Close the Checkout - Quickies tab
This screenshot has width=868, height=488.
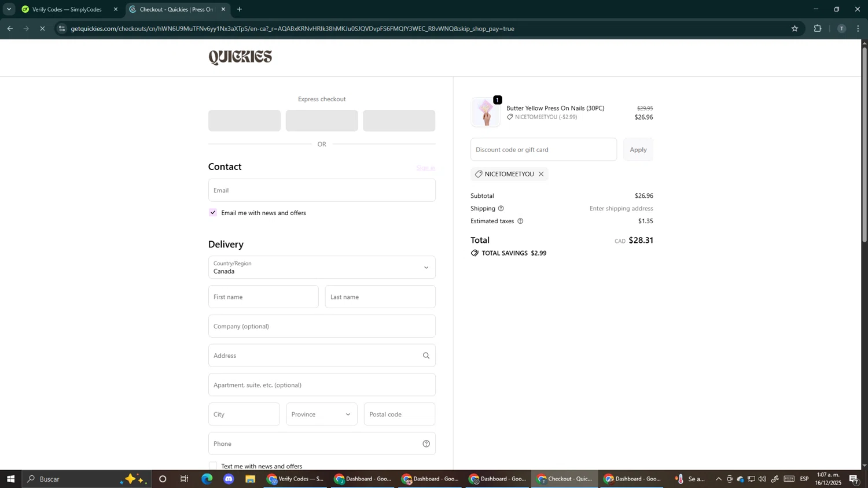pos(223,9)
